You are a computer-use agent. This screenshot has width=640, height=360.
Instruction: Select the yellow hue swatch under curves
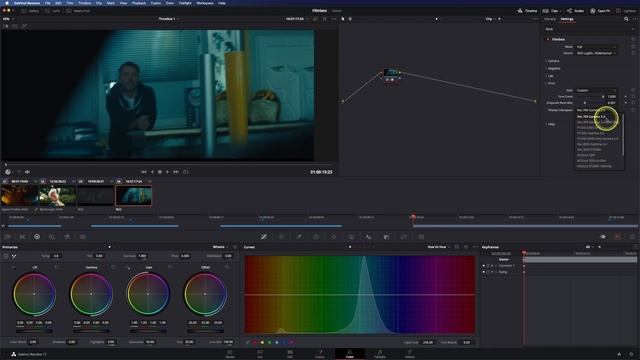pyautogui.click(x=262, y=342)
